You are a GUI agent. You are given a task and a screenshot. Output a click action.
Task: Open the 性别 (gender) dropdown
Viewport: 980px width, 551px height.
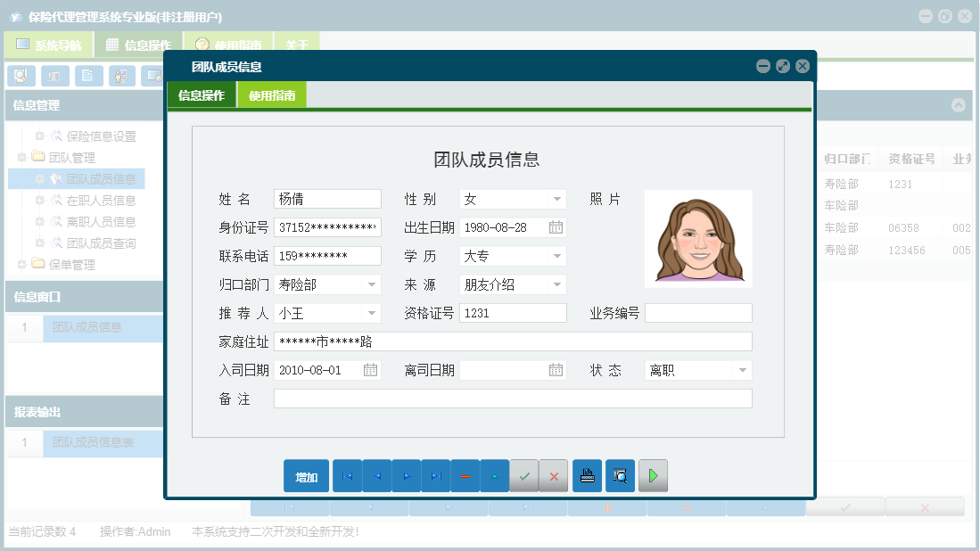[x=556, y=200]
